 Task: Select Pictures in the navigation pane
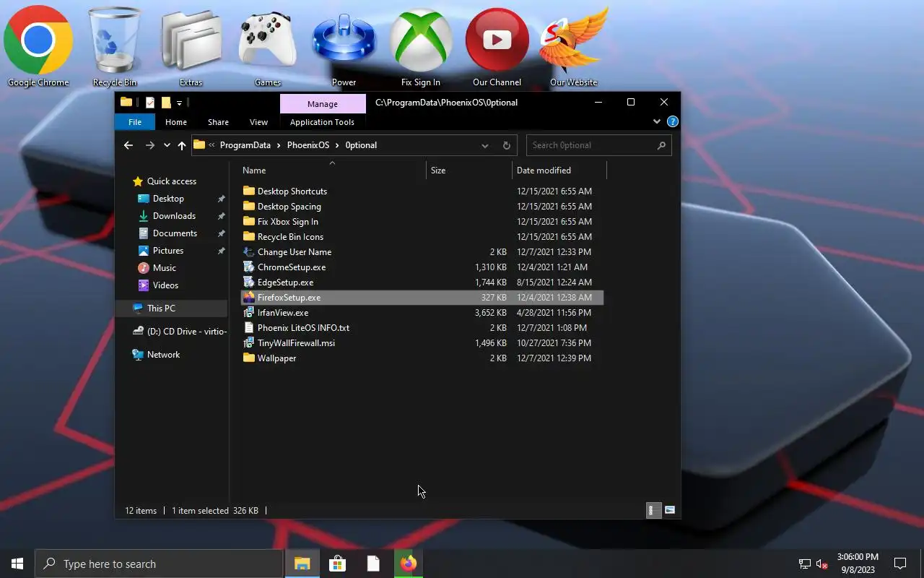coord(168,251)
